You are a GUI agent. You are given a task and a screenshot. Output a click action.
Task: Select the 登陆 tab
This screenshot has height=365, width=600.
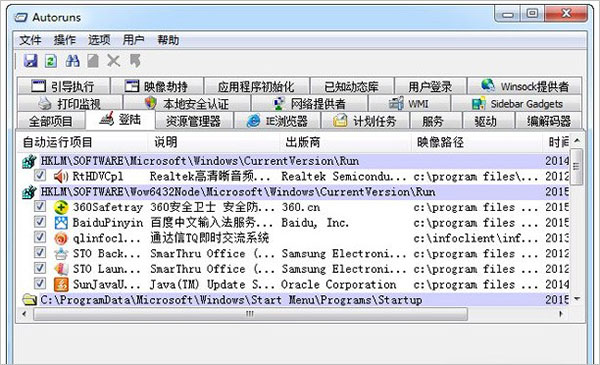pos(120,120)
